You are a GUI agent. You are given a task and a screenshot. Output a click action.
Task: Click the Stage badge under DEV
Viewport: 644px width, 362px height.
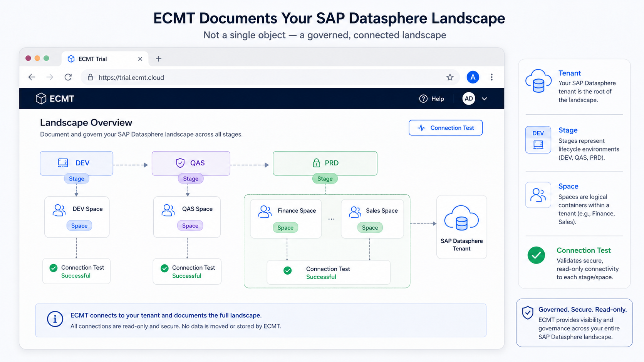click(x=76, y=178)
